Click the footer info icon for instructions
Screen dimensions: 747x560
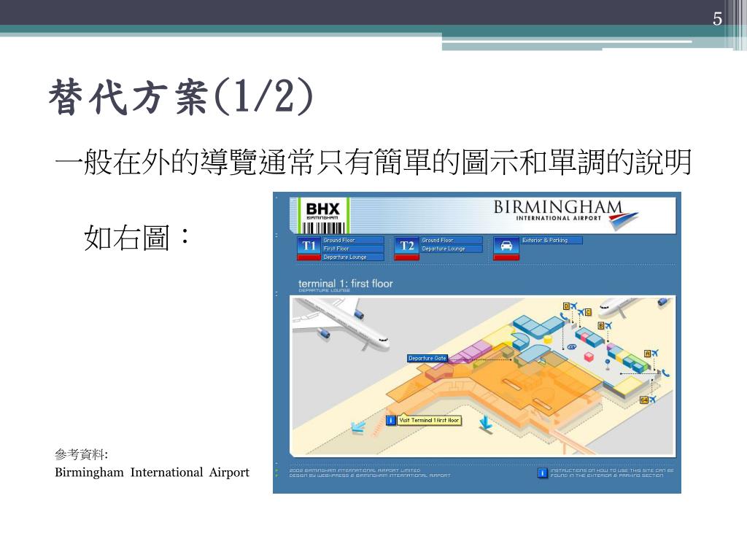click(x=542, y=472)
